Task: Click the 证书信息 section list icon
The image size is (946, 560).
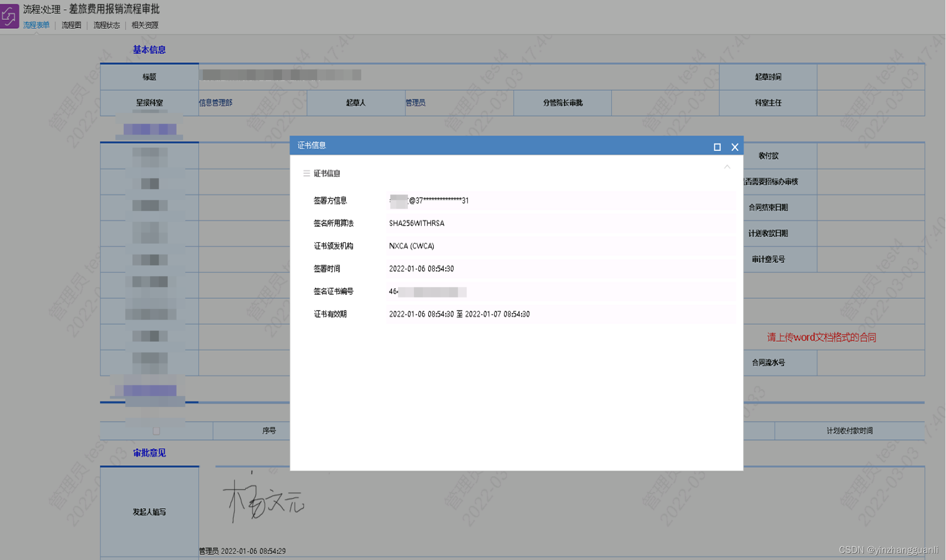Action: (306, 173)
